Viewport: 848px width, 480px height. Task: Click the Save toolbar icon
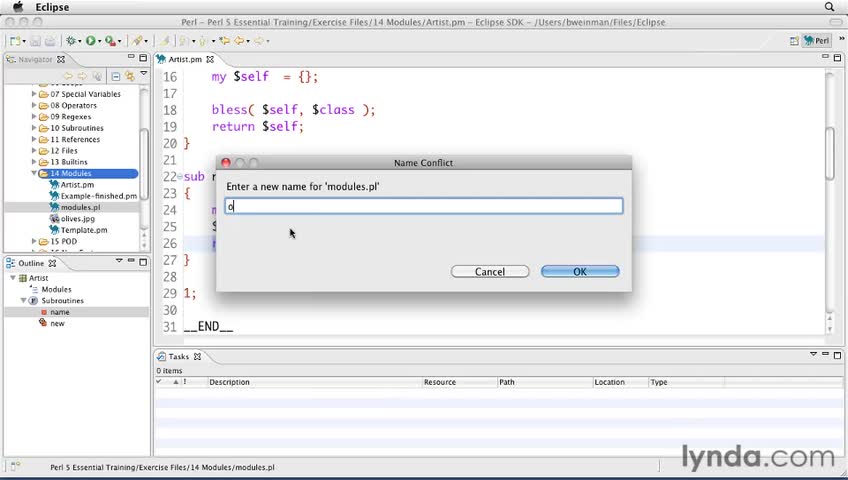pos(35,41)
